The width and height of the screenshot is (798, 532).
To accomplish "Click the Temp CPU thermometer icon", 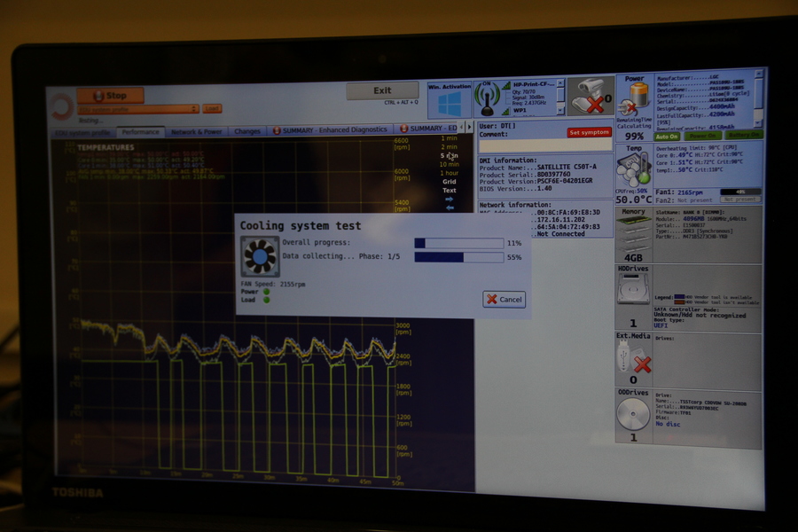I will point(634,169).
